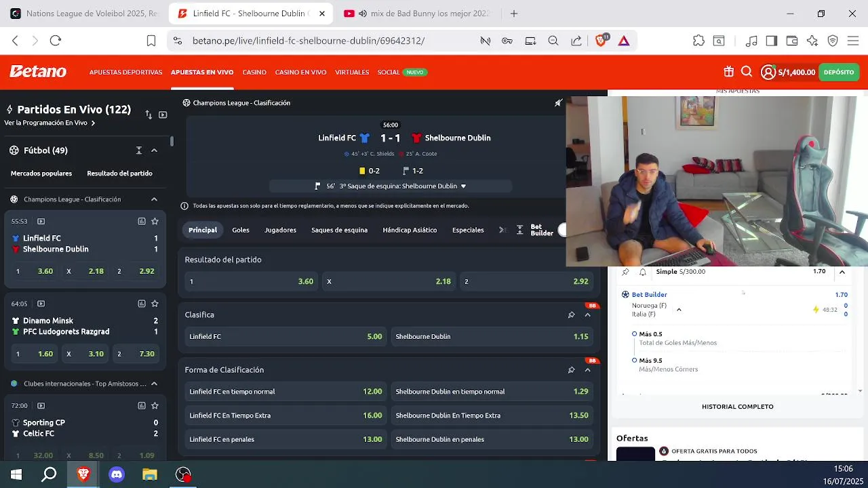Switch to the Goles market tab
Screen dimensions: 868x488
click(x=241, y=230)
